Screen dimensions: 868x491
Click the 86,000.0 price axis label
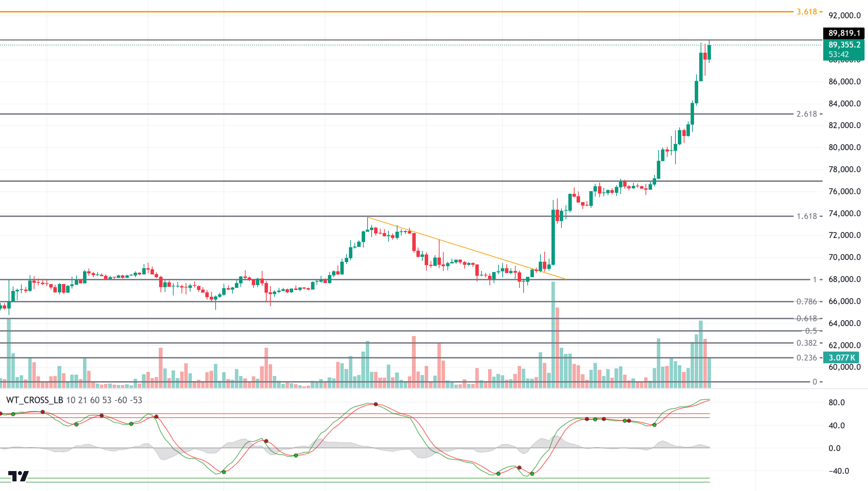[x=844, y=82]
